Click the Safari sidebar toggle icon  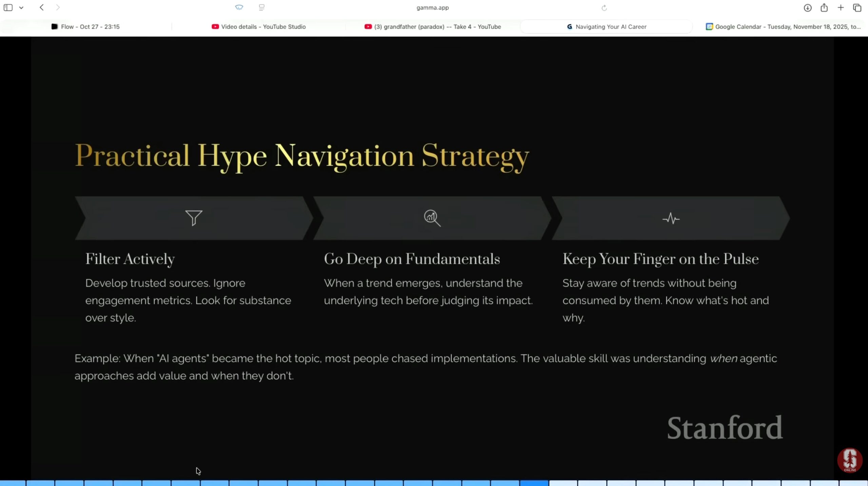(8, 7)
